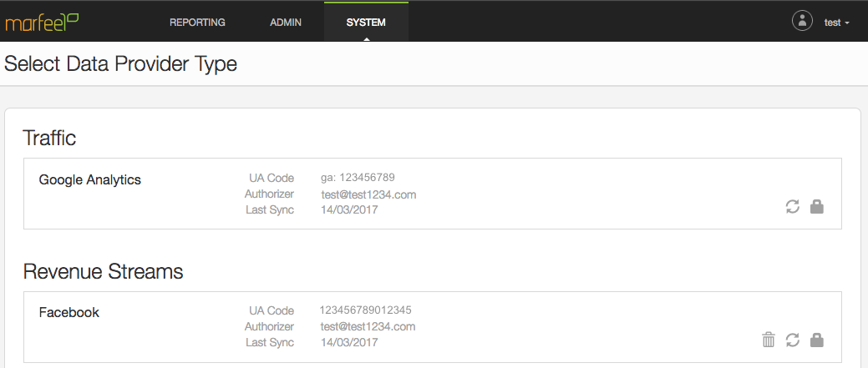Select the Google Analytics provider name
868x368 pixels.
pos(89,179)
